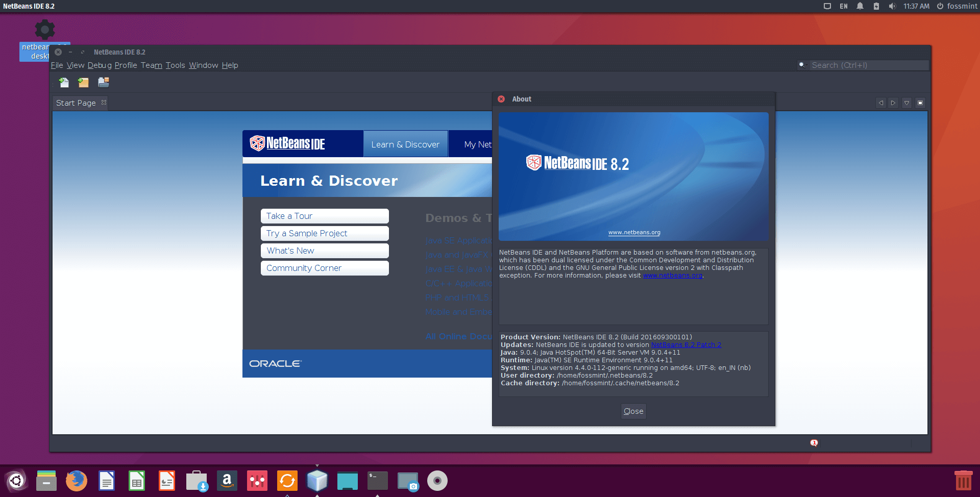Screen dimensions: 980x497
Task: Open the Ubuntu dash from the dock
Action: pyautogui.click(x=16, y=481)
